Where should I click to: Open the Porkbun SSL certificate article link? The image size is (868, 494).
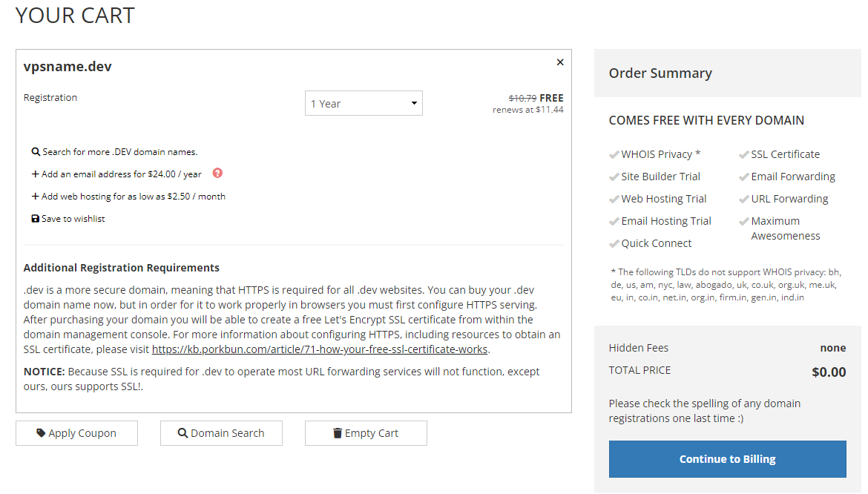(320, 349)
